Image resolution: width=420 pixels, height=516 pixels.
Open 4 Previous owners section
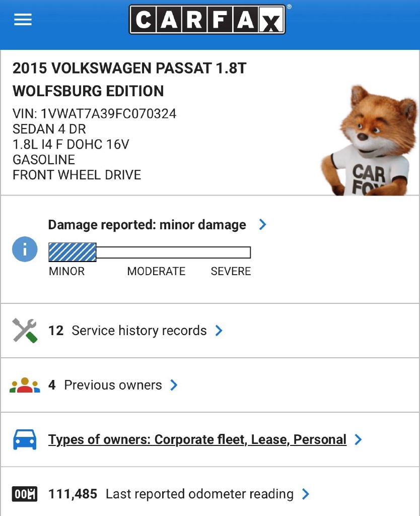[x=105, y=385]
